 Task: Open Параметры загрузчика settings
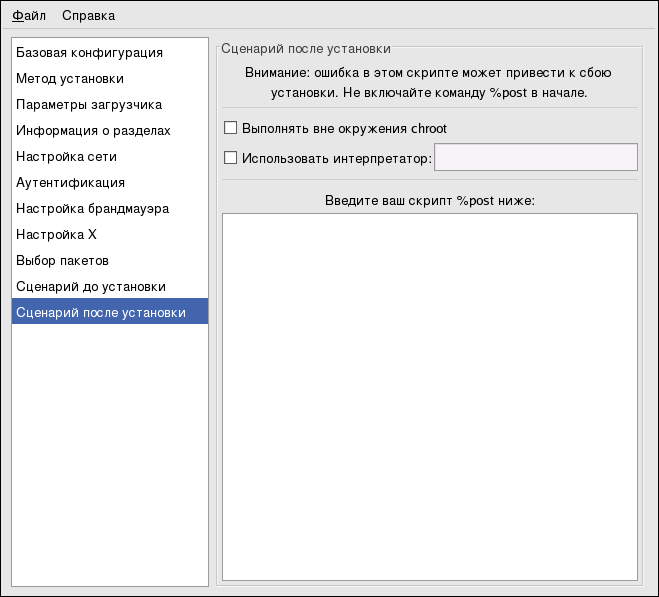[89, 104]
